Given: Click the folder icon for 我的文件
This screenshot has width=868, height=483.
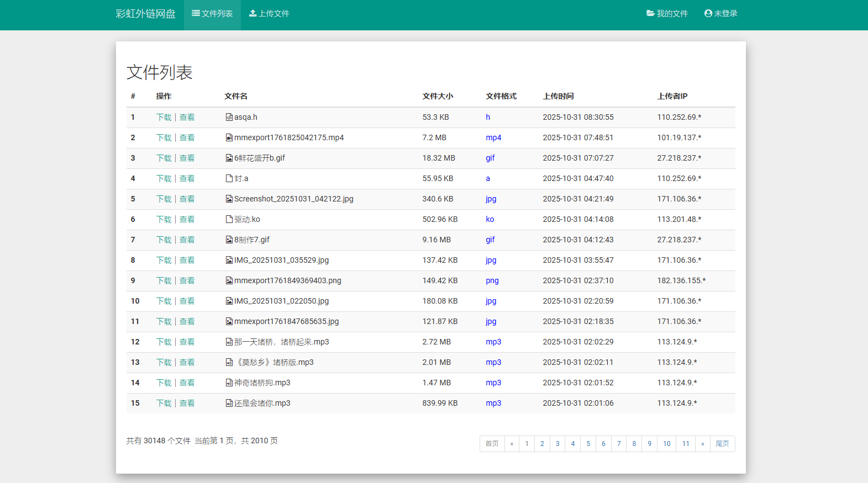Looking at the screenshot, I should point(650,13).
